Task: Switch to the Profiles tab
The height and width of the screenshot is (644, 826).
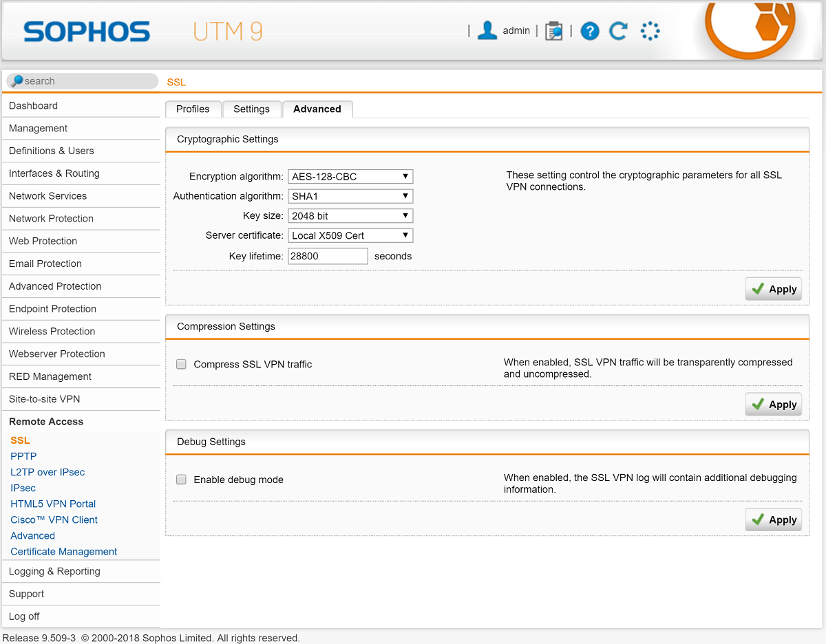Action: 193,109
